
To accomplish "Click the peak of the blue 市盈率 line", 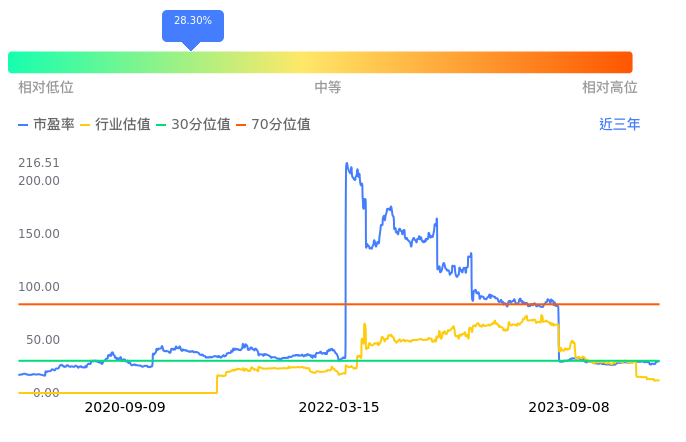I will (346, 164).
